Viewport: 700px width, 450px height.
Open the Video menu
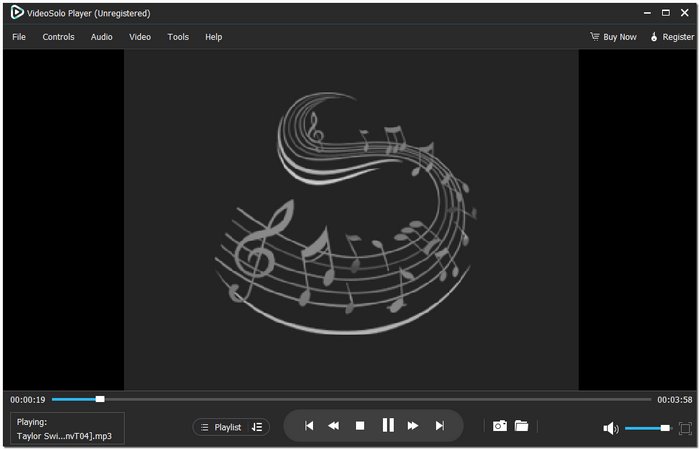pos(140,37)
